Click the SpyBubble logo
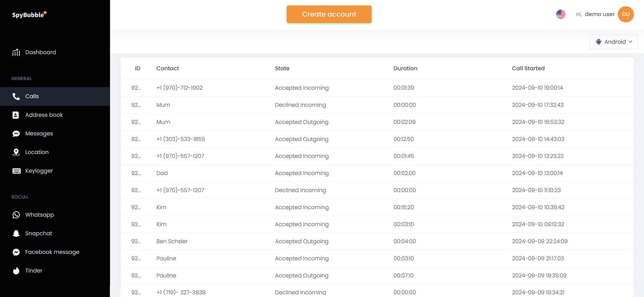The width and height of the screenshot is (644, 297). point(29,14)
